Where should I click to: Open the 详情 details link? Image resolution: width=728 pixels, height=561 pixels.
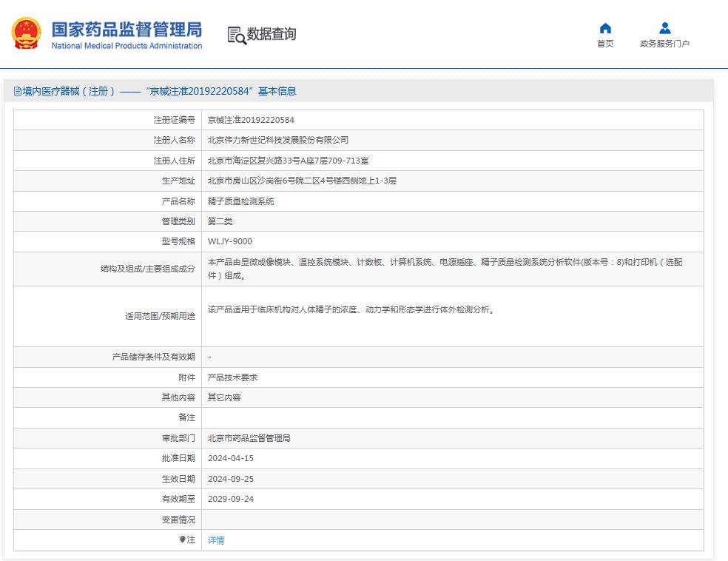tap(215, 540)
